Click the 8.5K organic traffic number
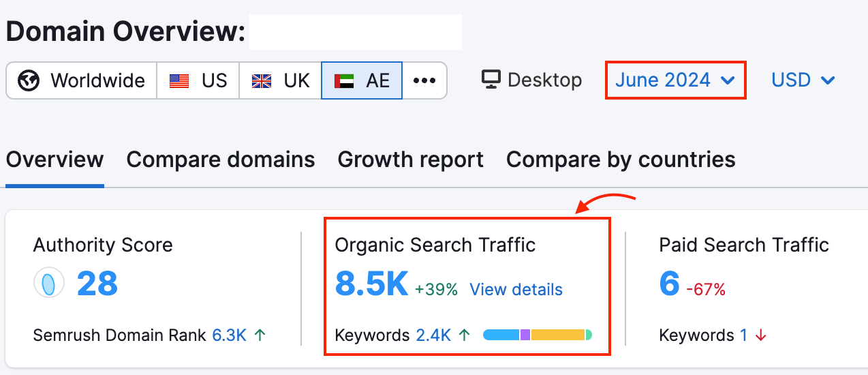 [371, 284]
